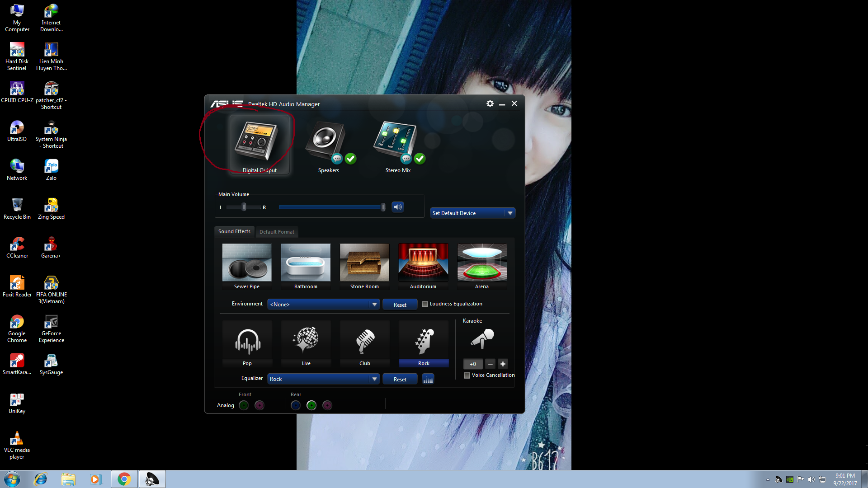Open the Set Default Device dropdown
The height and width of the screenshot is (488, 868).
coord(510,213)
